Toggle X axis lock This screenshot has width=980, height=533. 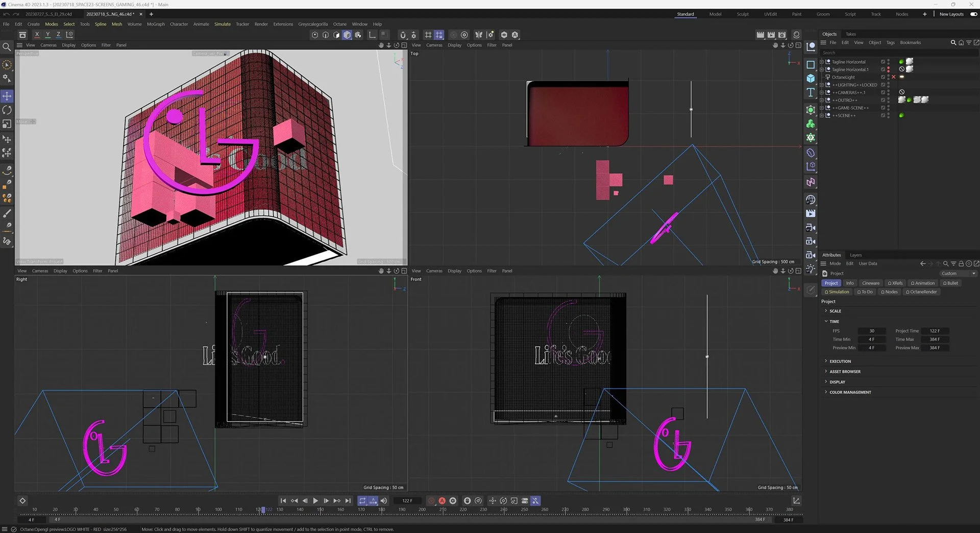pos(37,35)
